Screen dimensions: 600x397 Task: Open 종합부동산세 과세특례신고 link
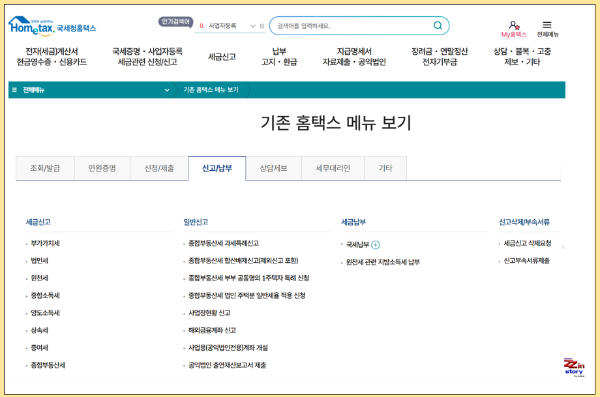click(223, 243)
